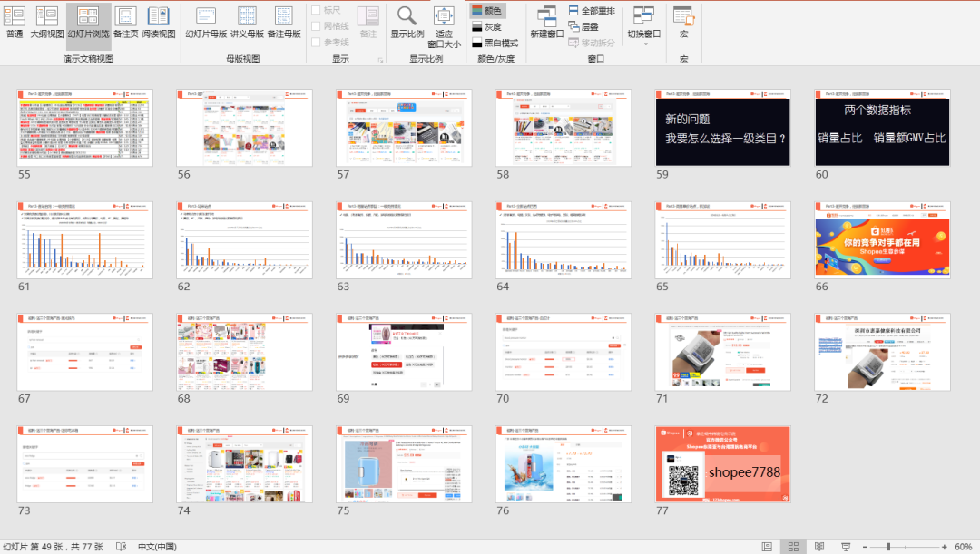
Task: Open 切换窗口 switch windows dropdown
Action: 643,26
